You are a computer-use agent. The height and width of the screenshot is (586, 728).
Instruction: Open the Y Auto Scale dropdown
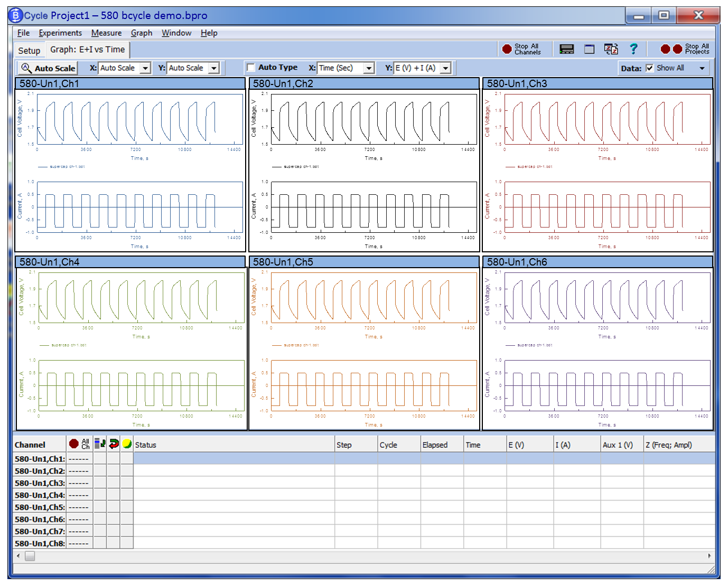214,68
